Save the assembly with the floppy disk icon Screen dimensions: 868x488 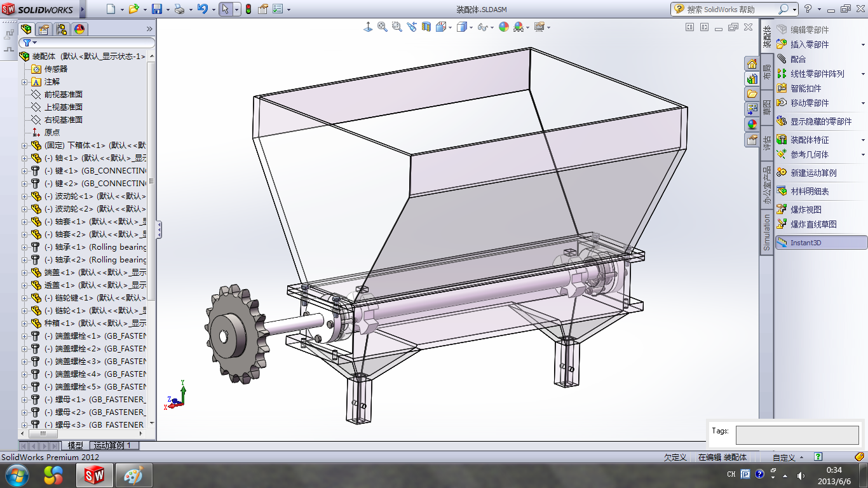(x=157, y=9)
